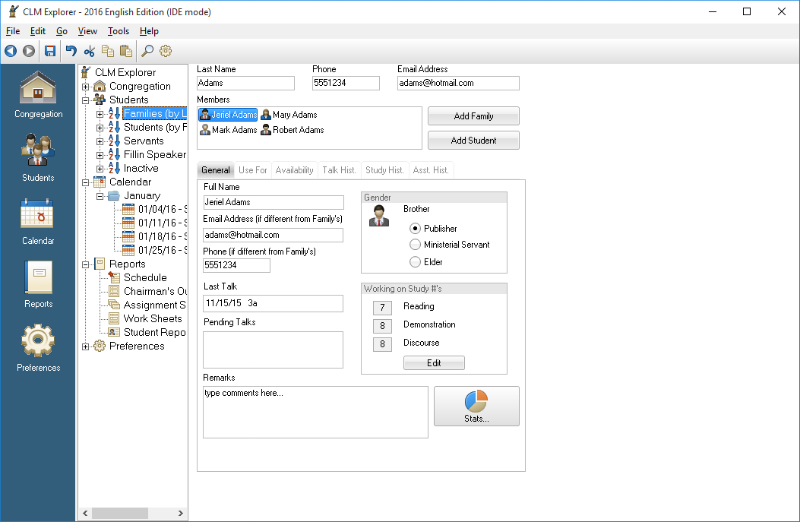This screenshot has height=522, width=800.
Task: Click the Paste clipboard icon
Action: click(126, 51)
